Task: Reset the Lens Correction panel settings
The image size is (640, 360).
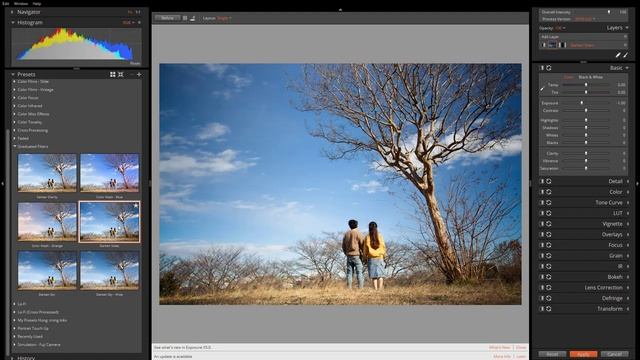Action: [549, 287]
